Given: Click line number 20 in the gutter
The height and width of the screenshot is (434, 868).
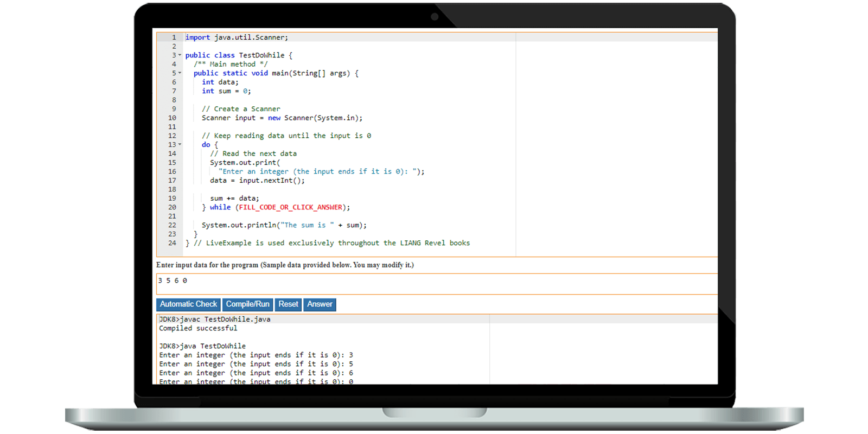Looking at the screenshot, I should (172, 207).
